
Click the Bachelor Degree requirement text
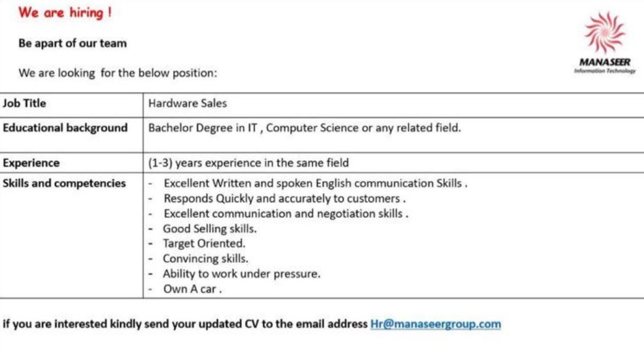(x=304, y=128)
